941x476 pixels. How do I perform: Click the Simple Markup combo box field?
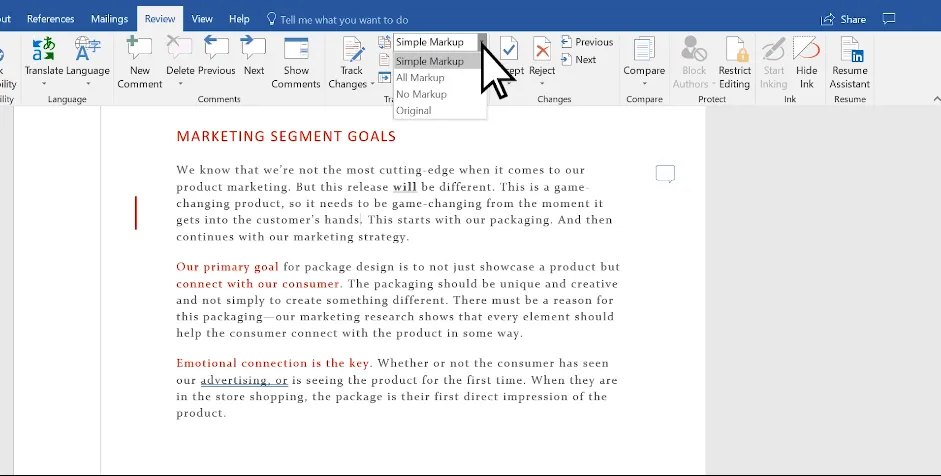click(436, 42)
